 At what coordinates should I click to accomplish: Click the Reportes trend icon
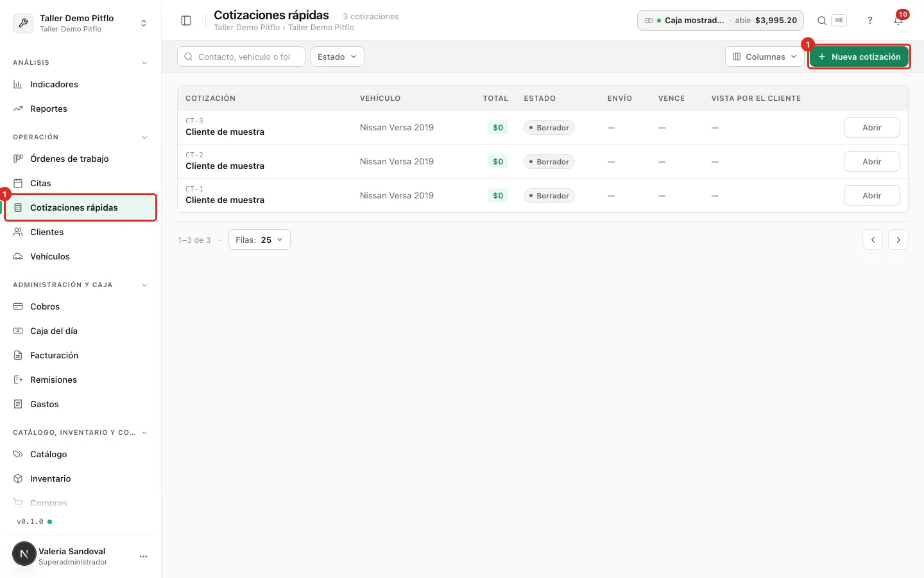[x=18, y=109]
